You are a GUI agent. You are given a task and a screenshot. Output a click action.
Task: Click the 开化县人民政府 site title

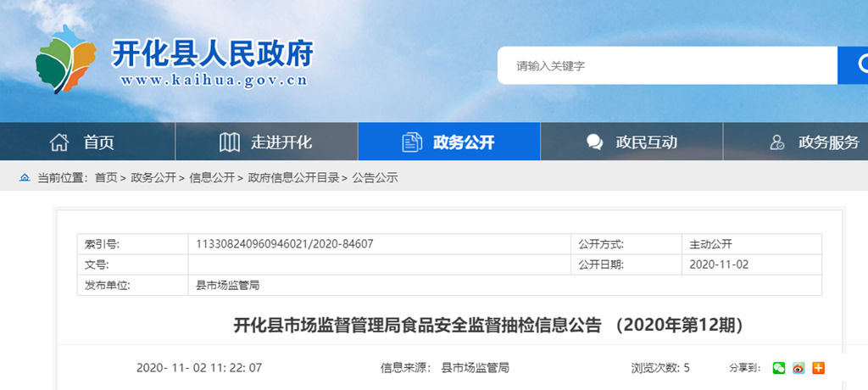[213, 53]
